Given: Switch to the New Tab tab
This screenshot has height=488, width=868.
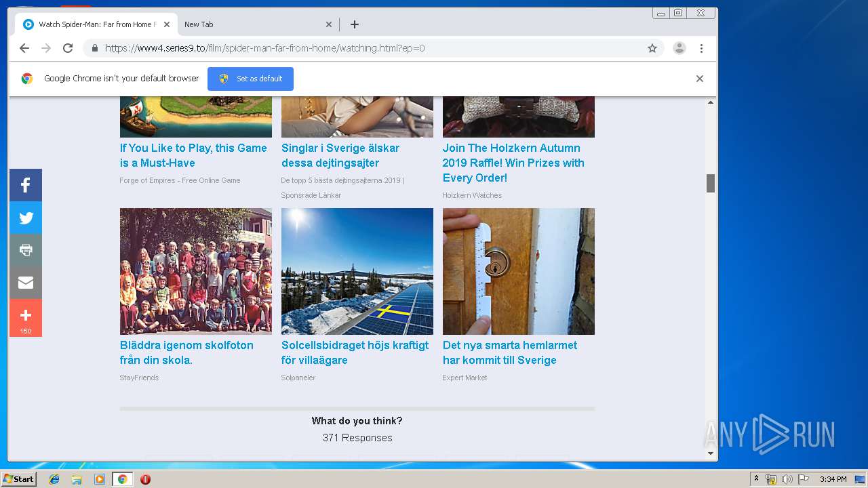Looking at the screenshot, I should (x=258, y=24).
